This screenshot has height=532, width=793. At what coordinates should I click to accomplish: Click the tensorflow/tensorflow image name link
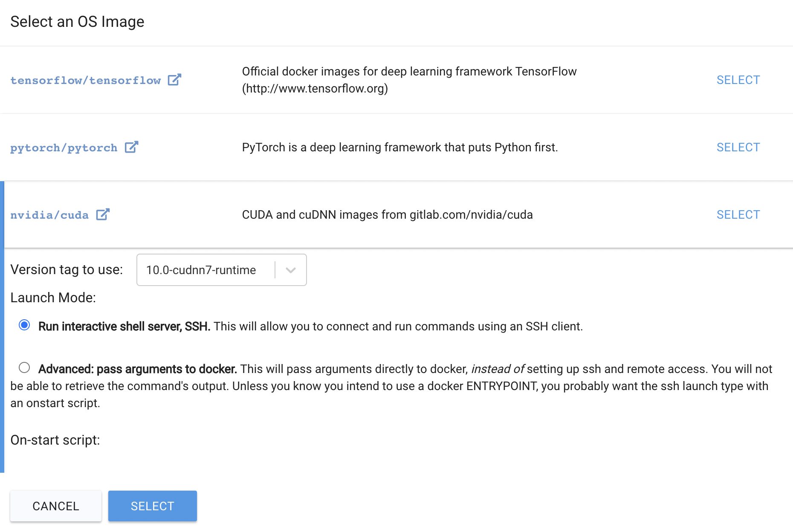coord(86,80)
